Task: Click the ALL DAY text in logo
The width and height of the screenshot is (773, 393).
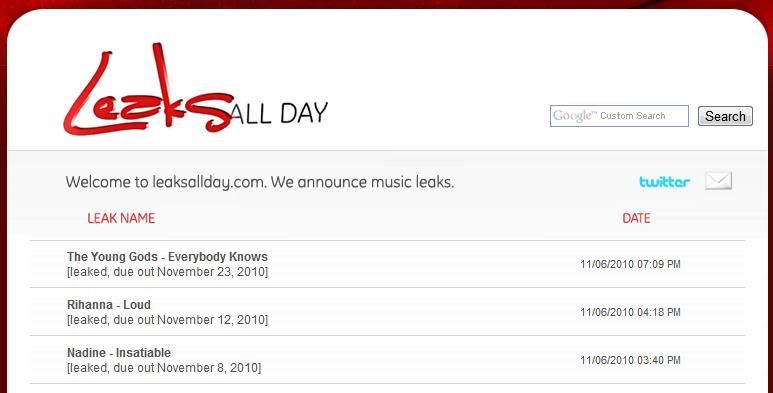Action: pos(279,113)
